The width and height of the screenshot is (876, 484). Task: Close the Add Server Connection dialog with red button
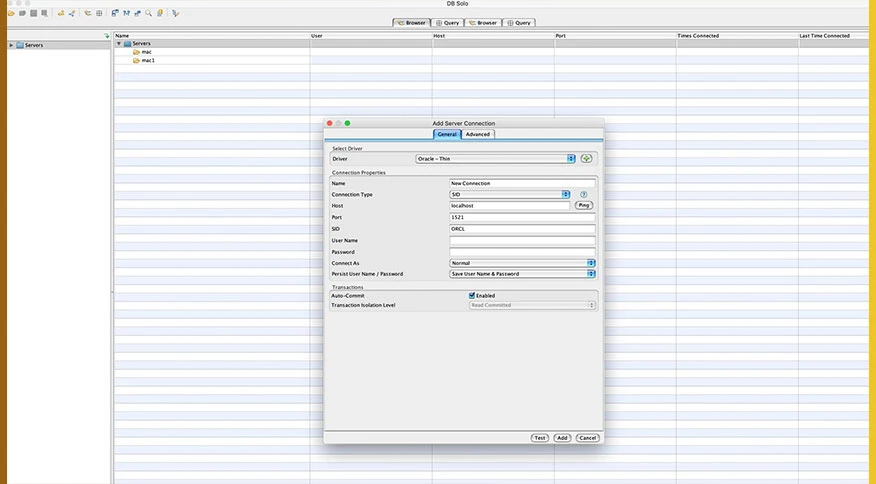pyautogui.click(x=330, y=123)
